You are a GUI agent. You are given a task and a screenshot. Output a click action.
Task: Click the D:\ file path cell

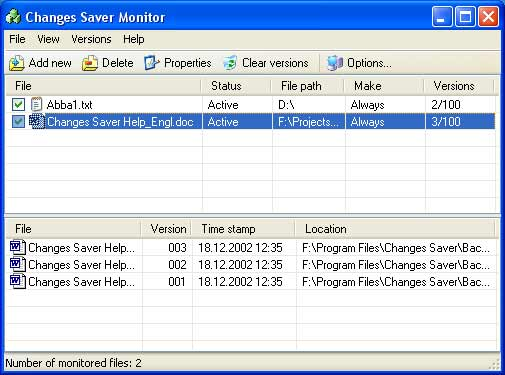[286, 105]
